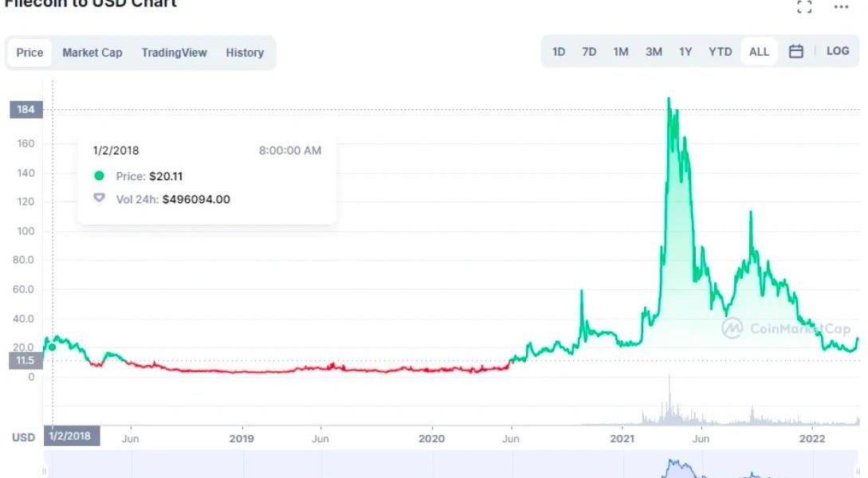Toggle the LOG scale option
868x478 pixels.
click(838, 51)
